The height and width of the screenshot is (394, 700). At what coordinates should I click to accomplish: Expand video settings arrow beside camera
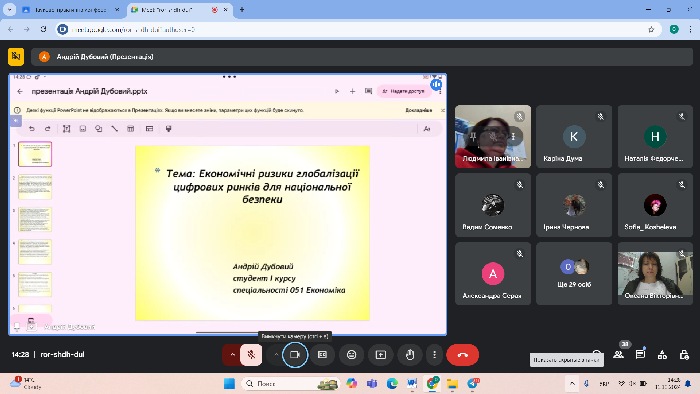click(276, 355)
